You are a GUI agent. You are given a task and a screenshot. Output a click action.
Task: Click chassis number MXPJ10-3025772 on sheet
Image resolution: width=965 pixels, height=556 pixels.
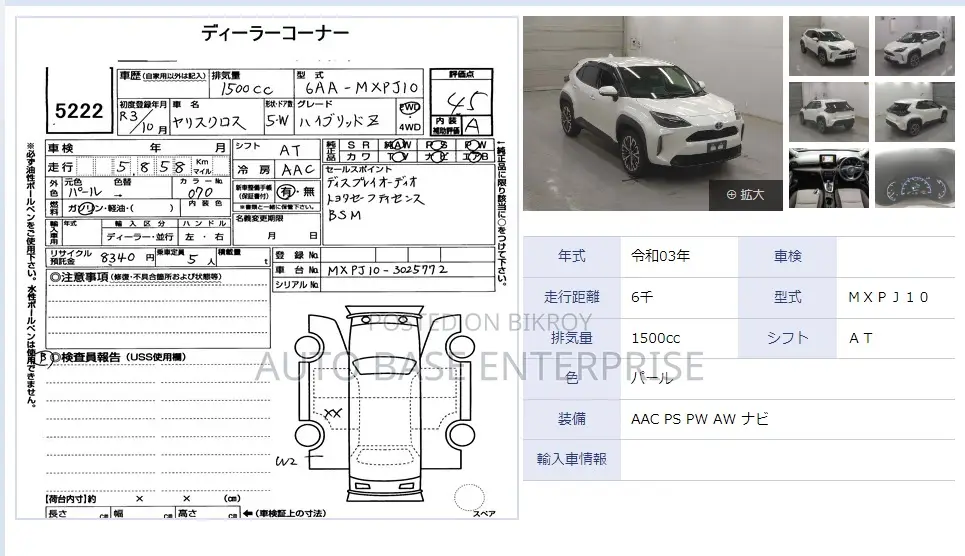coord(387,270)
